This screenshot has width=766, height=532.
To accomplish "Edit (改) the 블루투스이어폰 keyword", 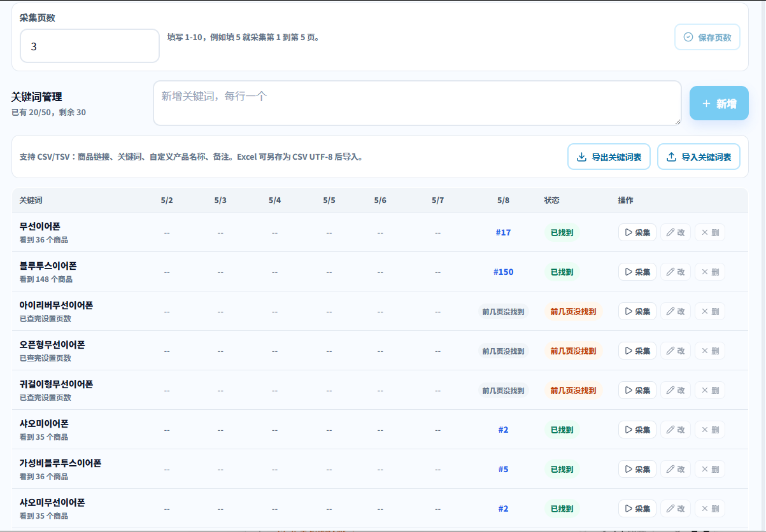I will (x=676, y=272).
